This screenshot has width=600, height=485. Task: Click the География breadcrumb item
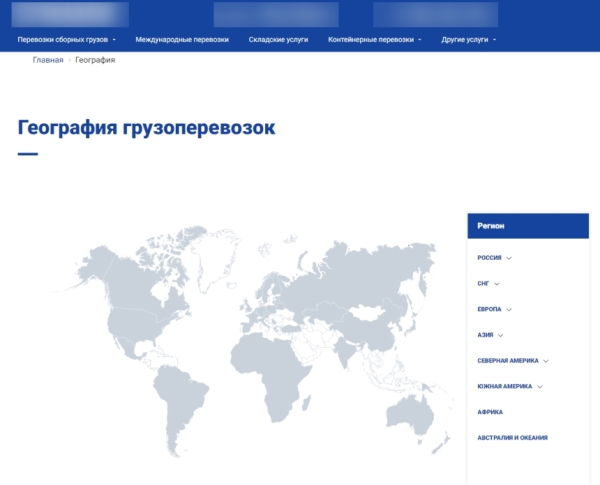coord(95,60)
